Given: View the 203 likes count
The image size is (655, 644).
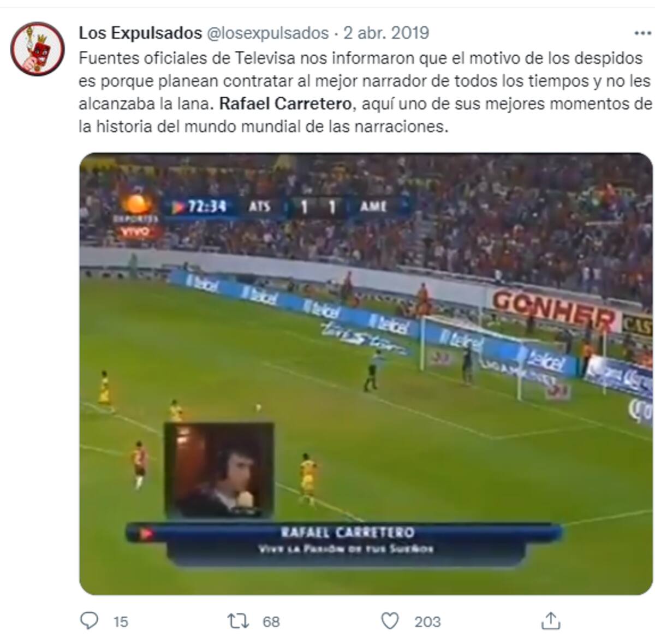Looking at the screenshot, I should pos(427,622).
